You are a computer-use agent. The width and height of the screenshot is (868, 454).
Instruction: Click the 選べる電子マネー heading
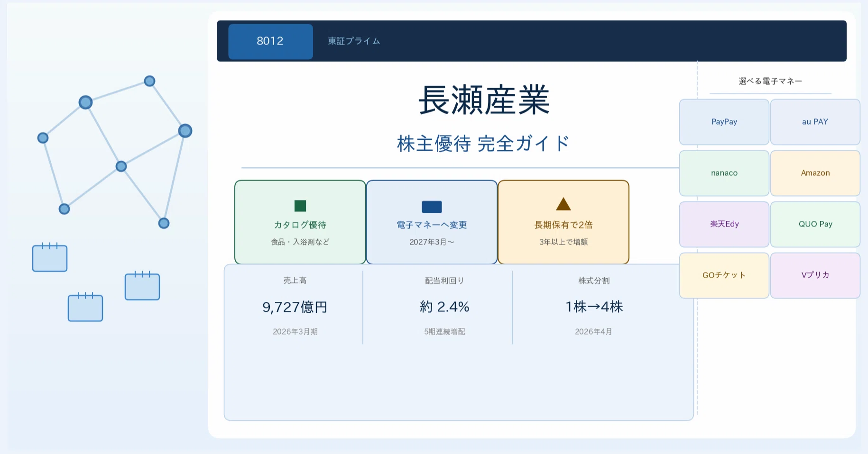770,81
